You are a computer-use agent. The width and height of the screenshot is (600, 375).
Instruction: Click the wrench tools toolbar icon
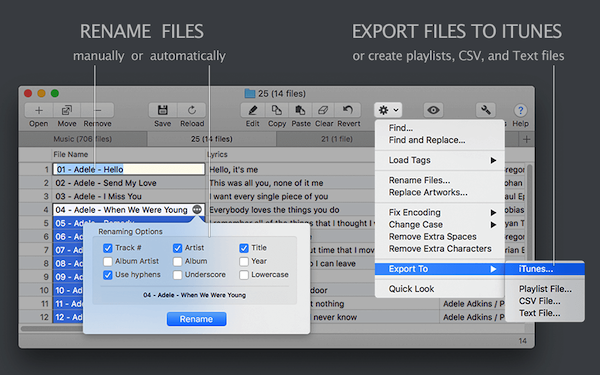(x=486, y=111)
